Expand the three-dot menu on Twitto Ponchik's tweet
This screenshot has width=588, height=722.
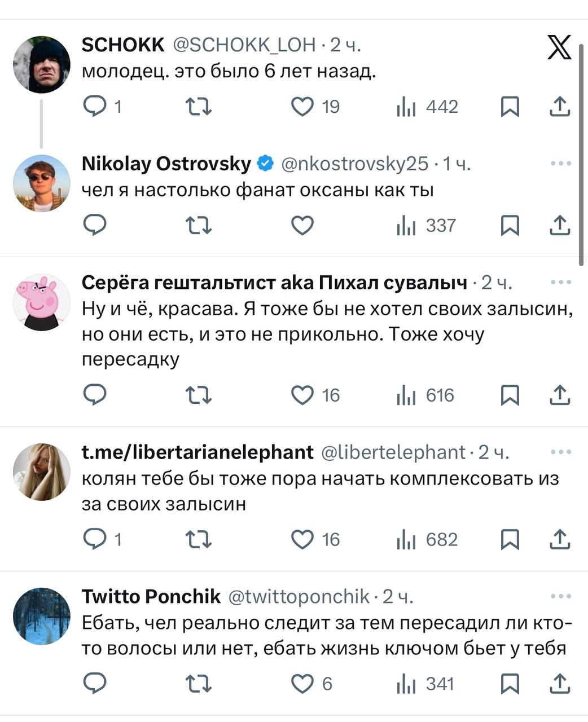560,596
